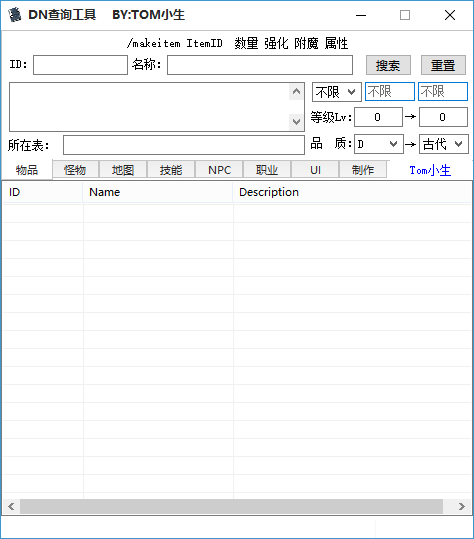Select the 制作 tab

coord(363,170)
